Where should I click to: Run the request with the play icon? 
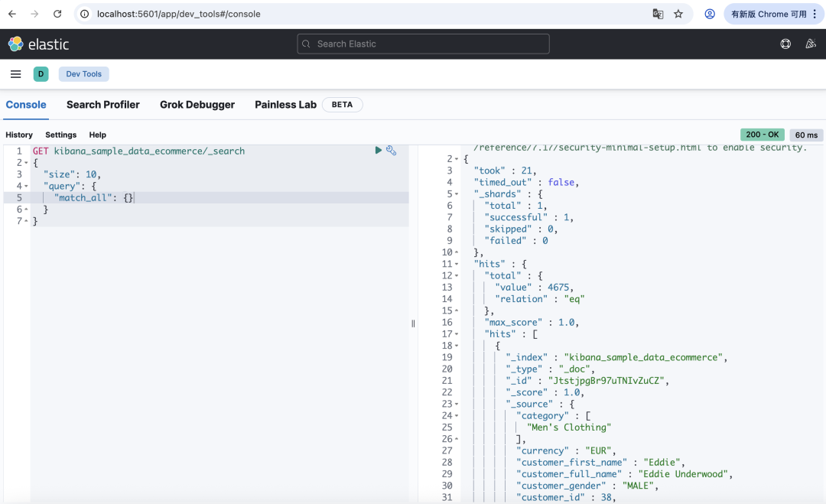click(x=379, y=151)
